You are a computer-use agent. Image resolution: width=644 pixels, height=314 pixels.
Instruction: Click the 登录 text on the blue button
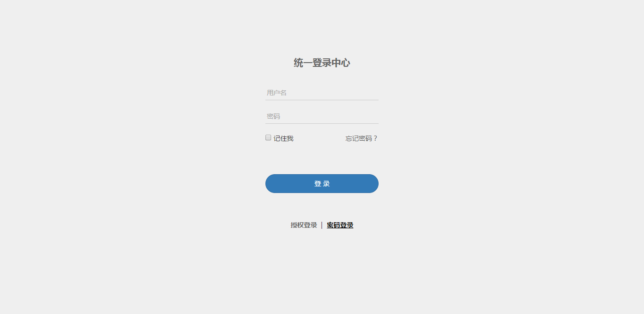pos(322,184)
